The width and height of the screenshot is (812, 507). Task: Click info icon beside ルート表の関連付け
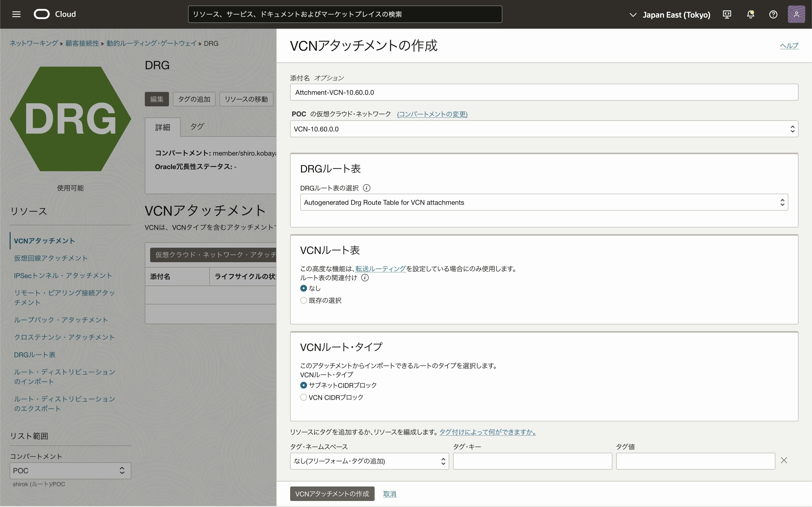tap(365, 278)
